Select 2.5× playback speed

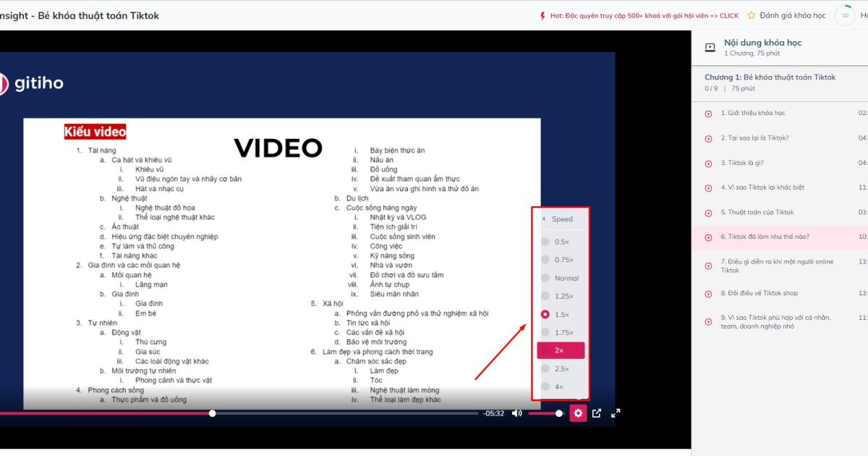point(561,368)
